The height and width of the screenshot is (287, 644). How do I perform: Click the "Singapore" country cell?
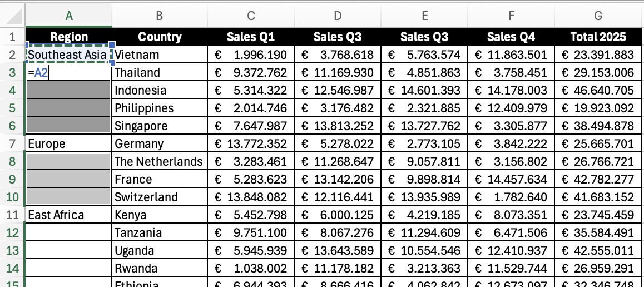(159, 126)
